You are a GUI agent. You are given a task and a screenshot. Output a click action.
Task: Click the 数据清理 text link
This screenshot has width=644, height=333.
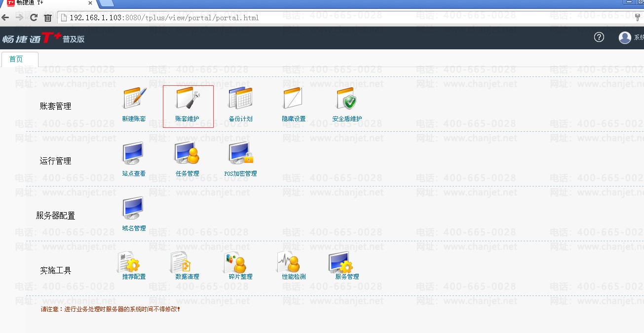(188, 277)
